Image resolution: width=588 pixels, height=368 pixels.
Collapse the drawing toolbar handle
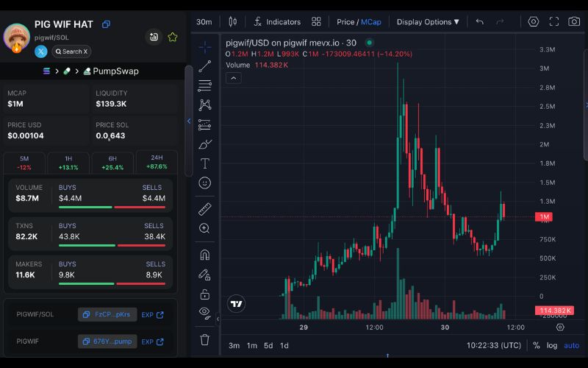point(218,319)
